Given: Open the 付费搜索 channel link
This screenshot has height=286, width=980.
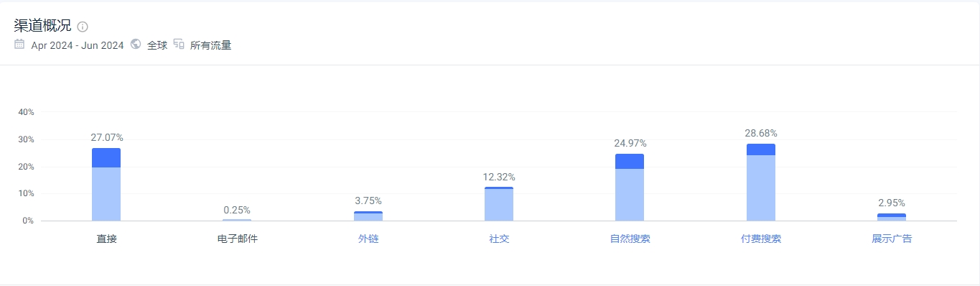Looking at the screenshot, I should [761, 239].
